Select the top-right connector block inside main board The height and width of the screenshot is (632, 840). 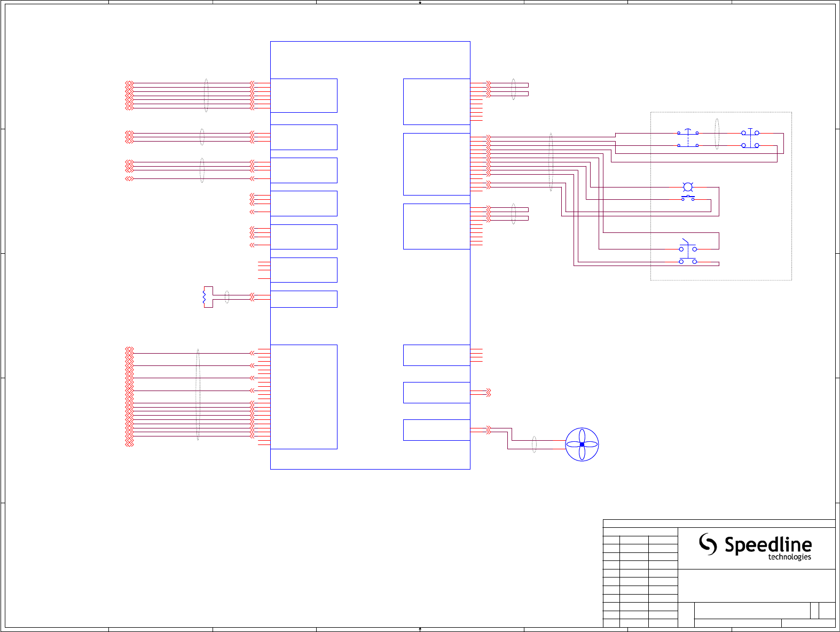click(437, 102)
